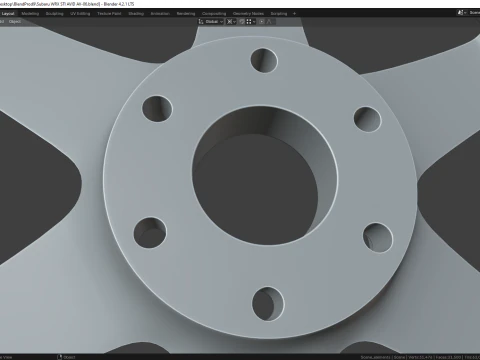
Task: Switch to the Shading workspace tab
Action: 136,14
